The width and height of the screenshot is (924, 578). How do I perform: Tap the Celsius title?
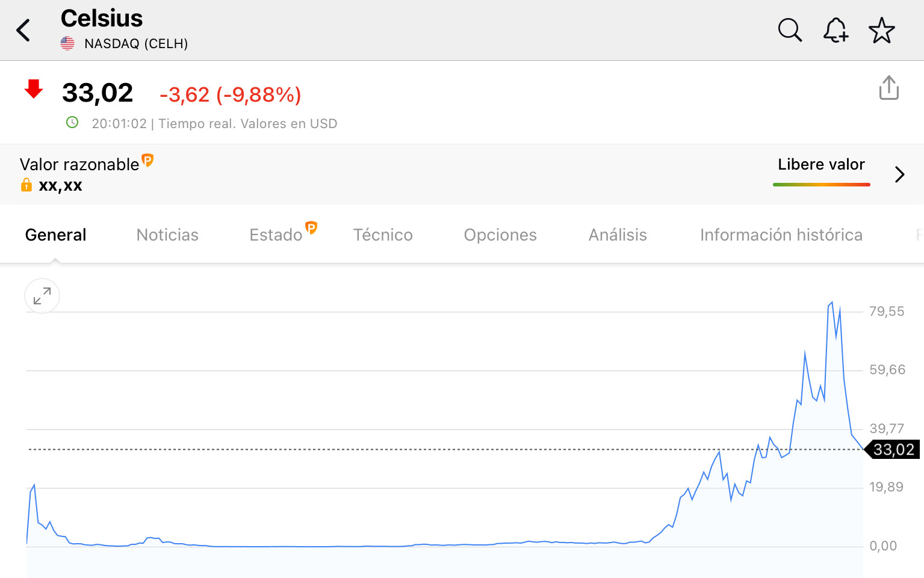click(102, 18)
